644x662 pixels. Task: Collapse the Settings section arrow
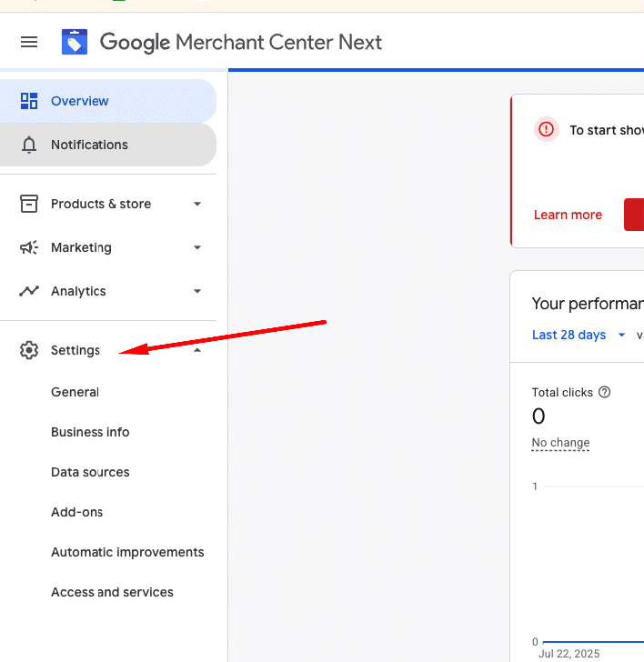point(197,350)
